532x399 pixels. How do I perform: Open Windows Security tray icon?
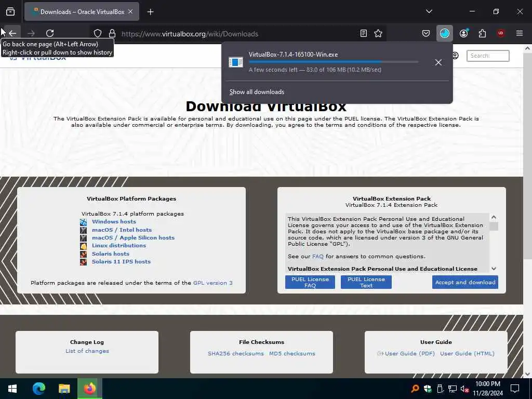coord(428,389)
